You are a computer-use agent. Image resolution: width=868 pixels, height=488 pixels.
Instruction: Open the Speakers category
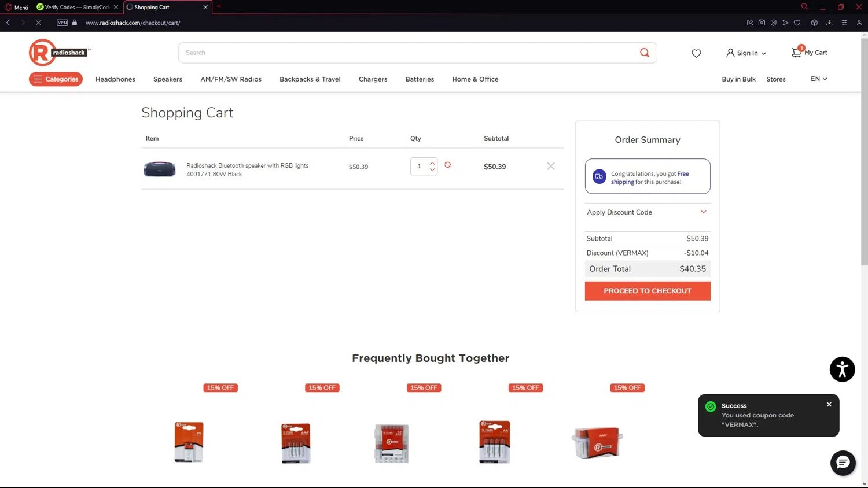168,79
